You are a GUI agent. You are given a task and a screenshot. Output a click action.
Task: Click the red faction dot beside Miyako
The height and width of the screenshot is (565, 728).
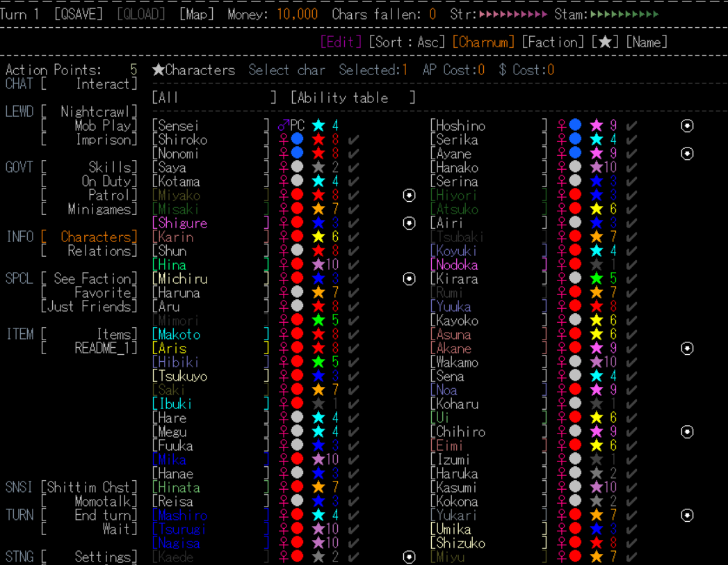pos(297,195)
